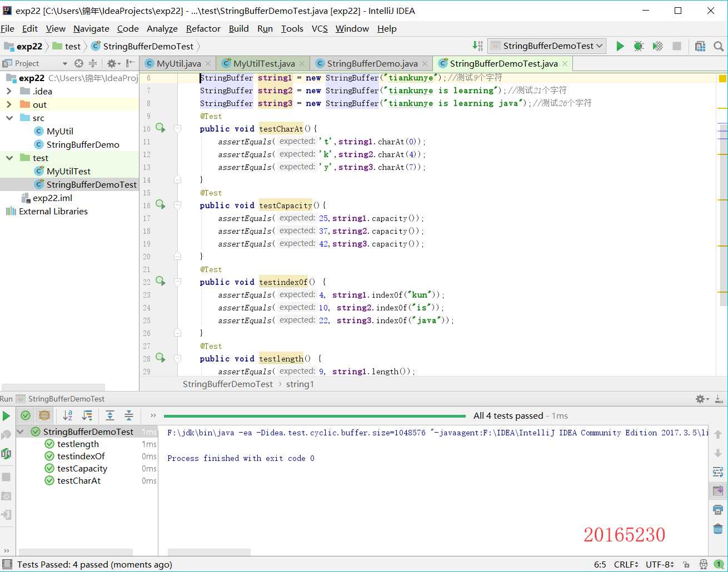Image resolution: width=728 pixels, height=572 pixels.
Task: Toggle soft-wrap in the run console
Action: [x=718, y=472]
